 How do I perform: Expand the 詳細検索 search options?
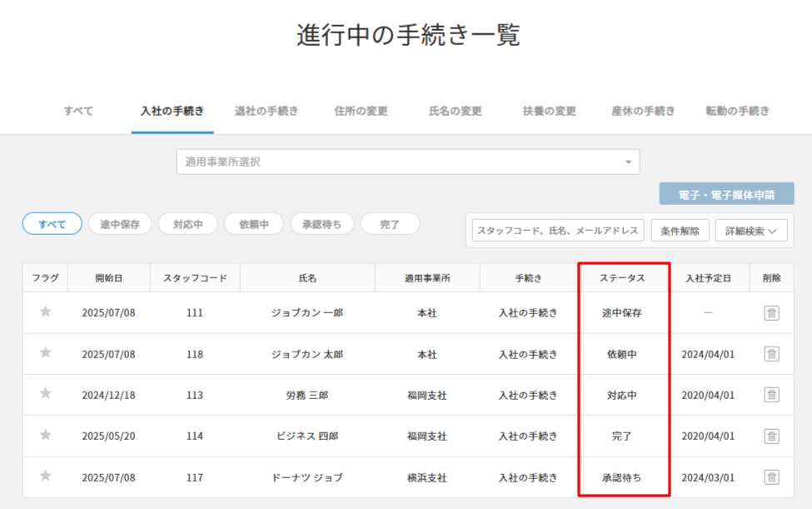click(750, 230)
